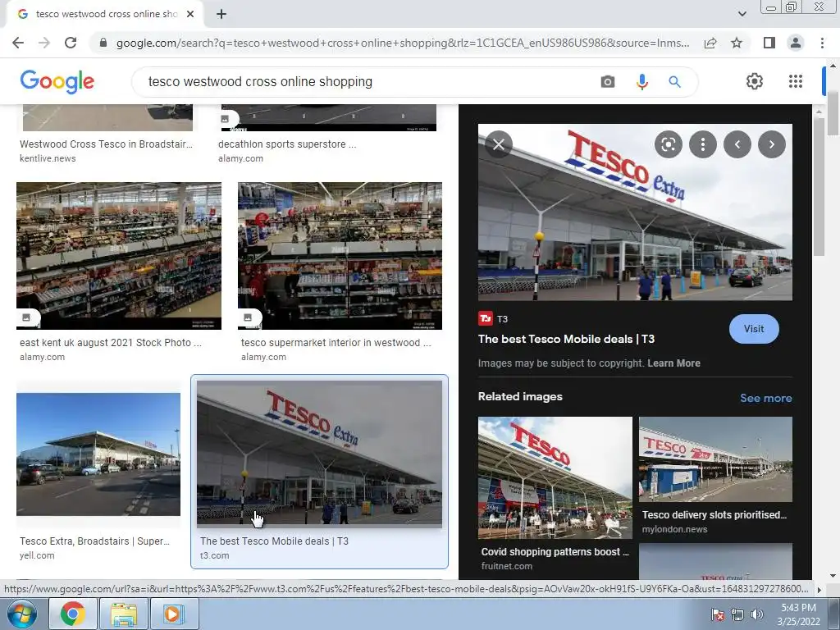Image resolution: width=840 pixels, height=630 pixels.
Task: Click the large Tesco Extra preview image
Action: (635, 212)
